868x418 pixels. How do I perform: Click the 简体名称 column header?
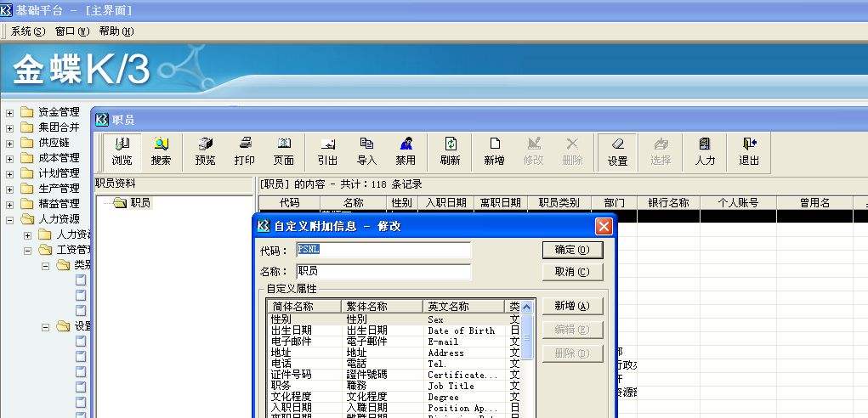(x=304, y=307)
